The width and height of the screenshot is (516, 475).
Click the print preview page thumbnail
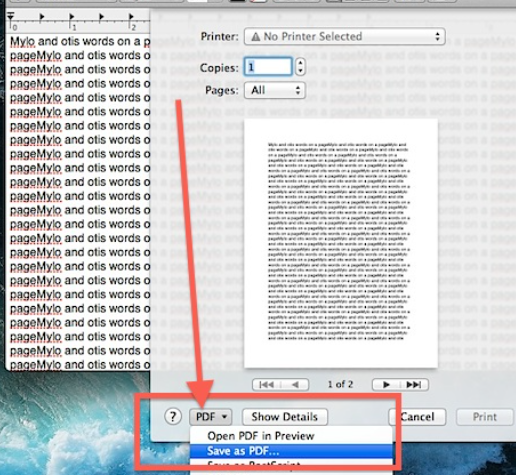341,243
